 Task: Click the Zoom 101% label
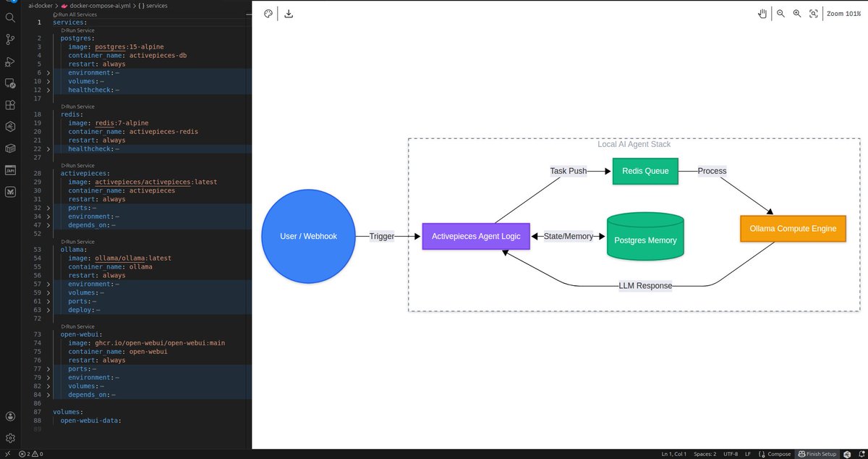[843, 13]
